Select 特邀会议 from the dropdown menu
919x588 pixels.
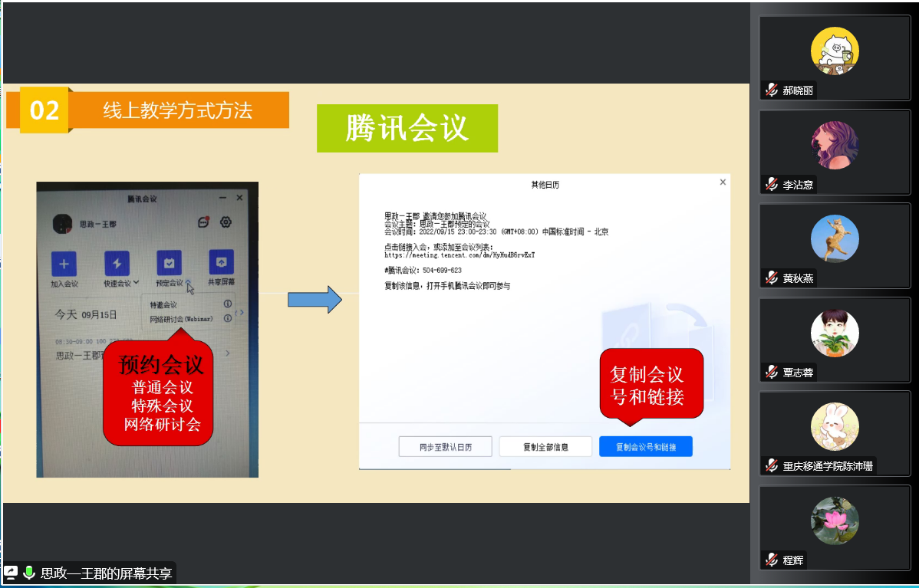click(163, 304)
